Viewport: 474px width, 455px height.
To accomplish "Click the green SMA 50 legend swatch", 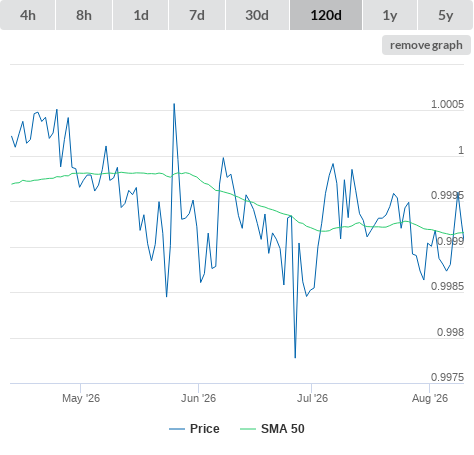I will pos(248,429).
